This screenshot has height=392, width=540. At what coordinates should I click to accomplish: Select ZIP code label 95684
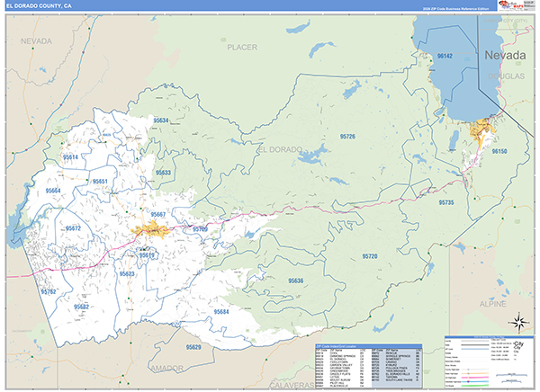(221, 311)
